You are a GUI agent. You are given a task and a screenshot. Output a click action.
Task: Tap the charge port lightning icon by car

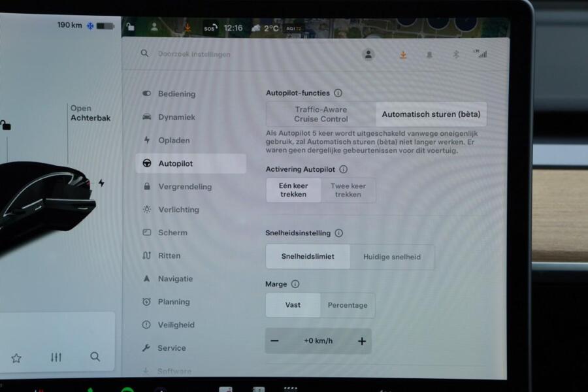pyautogui.click(x=102, y=183)
